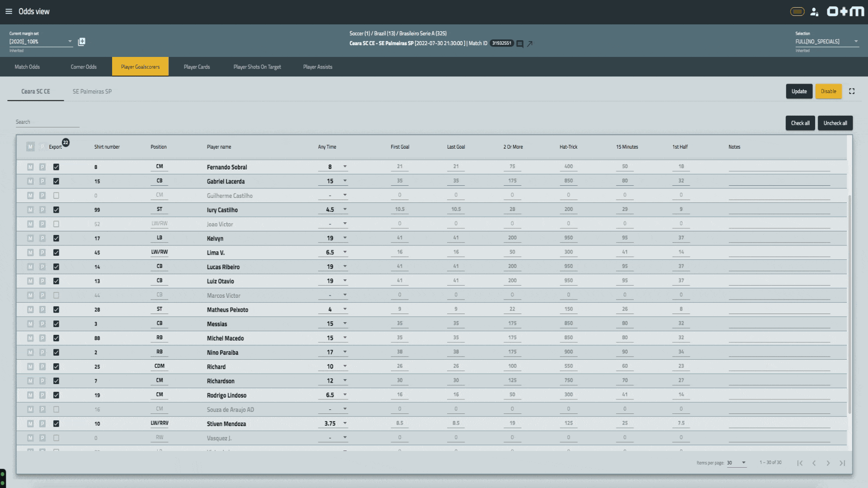Open the Current margin set dropdown
The image size is (868, 488).
pos(41,42)
